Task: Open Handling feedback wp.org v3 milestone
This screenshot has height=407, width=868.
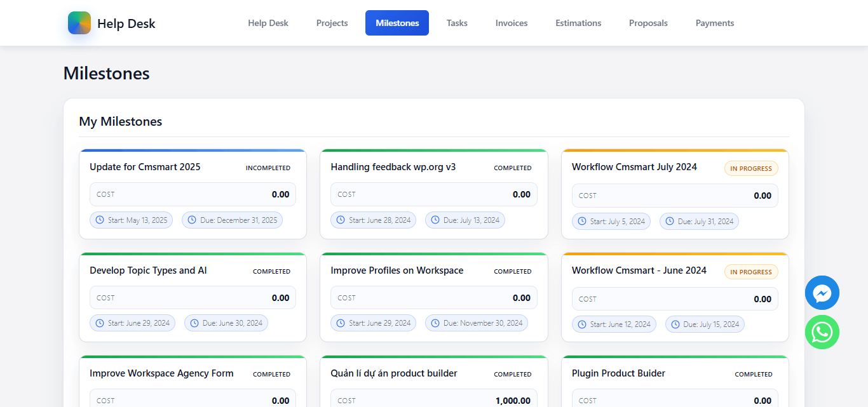Action: [393, 167]
